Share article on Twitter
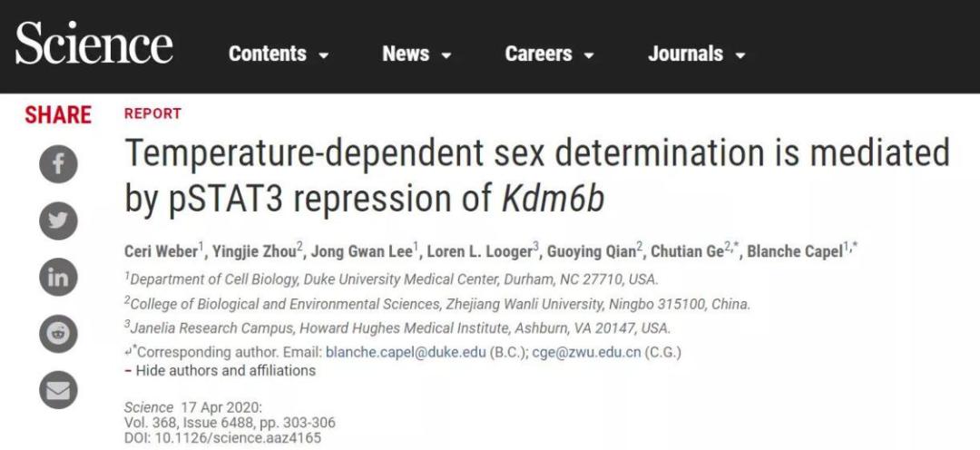 (58, 220)
